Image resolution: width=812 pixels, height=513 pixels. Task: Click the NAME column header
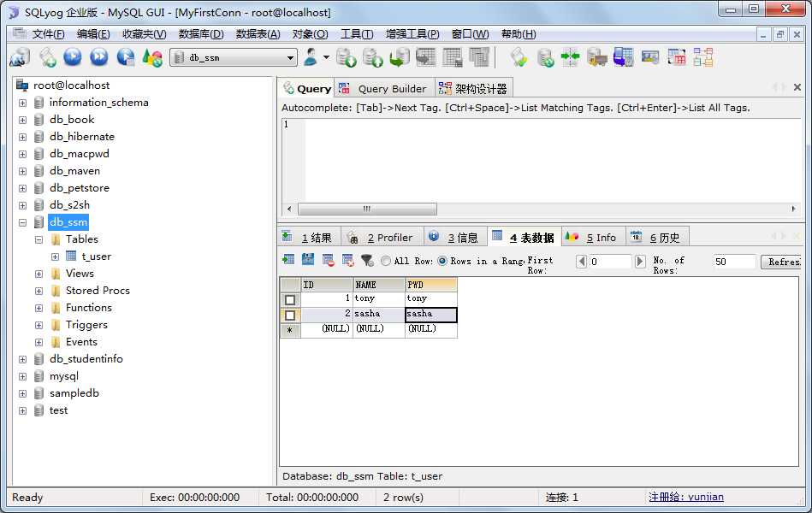(x=379, y=285)
